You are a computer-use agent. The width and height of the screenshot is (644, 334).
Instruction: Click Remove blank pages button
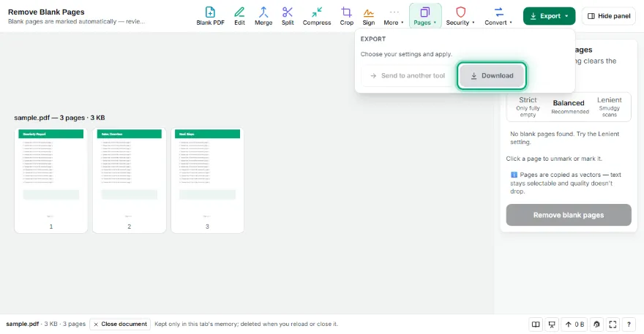click(x=569, y=215)
